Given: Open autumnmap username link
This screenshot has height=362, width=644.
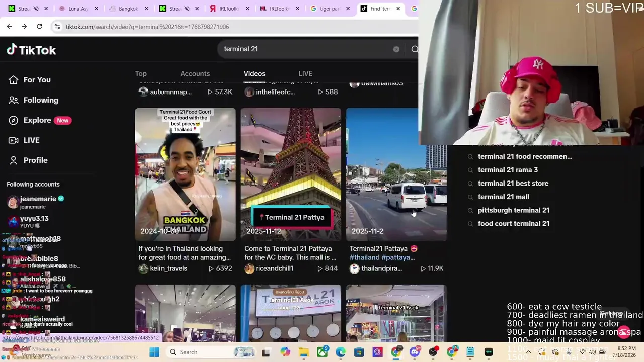Looking at the screenshot, I should tap(171, 92).
